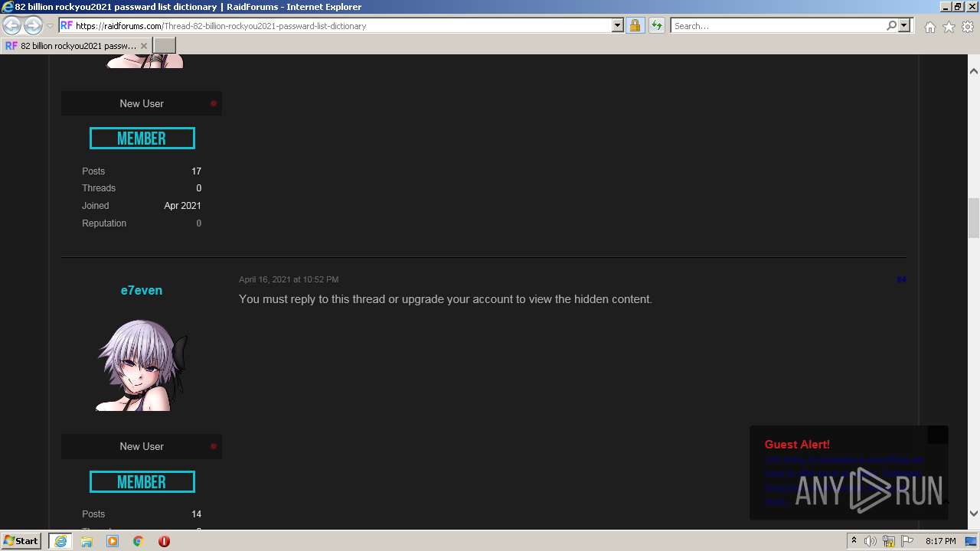Open the network status tray icon
The width and height of the screenshot is (980, 551).
[889, 541]
